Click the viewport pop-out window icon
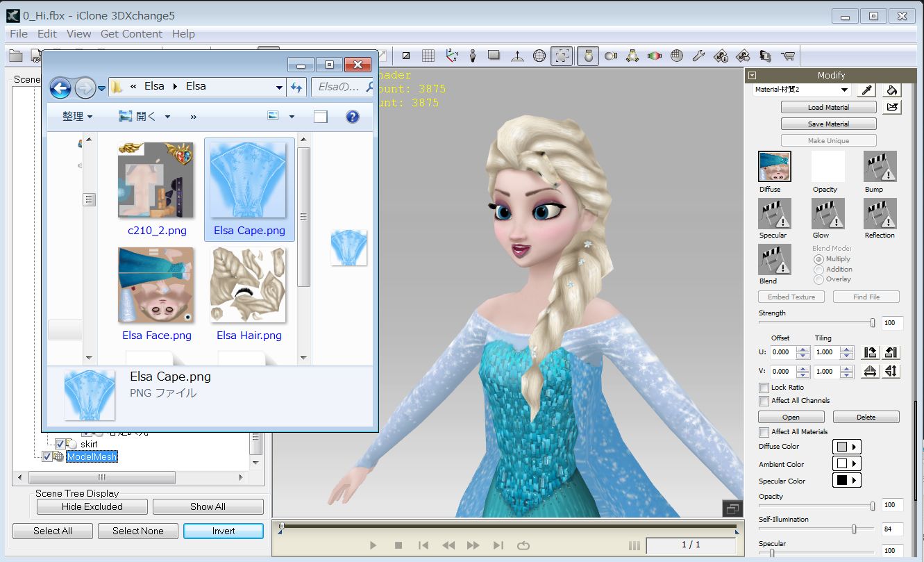The width and height of the screenshot is (924, 562). (732, 509)
